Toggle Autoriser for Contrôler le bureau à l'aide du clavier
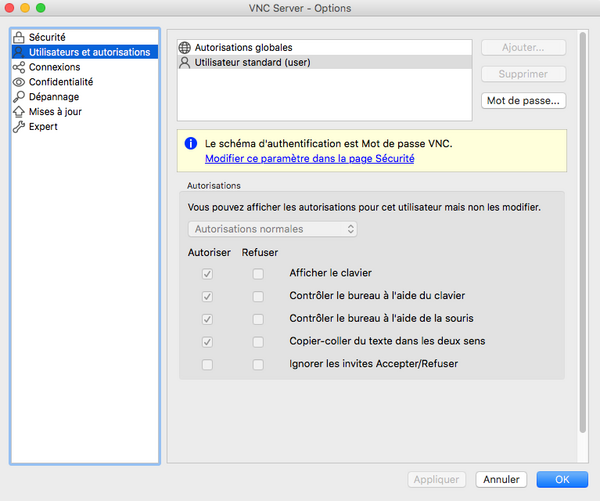The height and width of the screenshot is (501, 600). point(207,296)
